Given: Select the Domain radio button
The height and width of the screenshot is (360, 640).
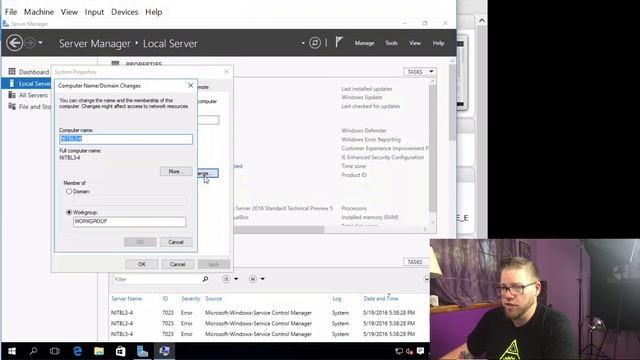Looking at the screenshot, I should (x=69, y=191).
